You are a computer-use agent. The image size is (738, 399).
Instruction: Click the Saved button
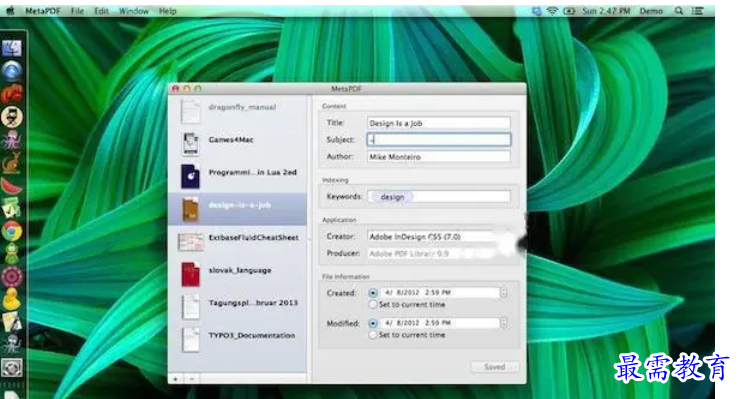click(x=495, y=367)
